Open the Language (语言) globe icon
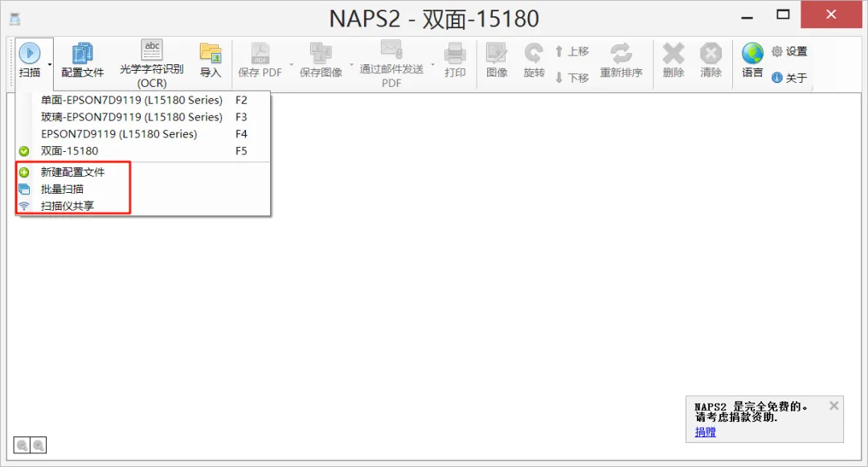 (x=752, y=54)
